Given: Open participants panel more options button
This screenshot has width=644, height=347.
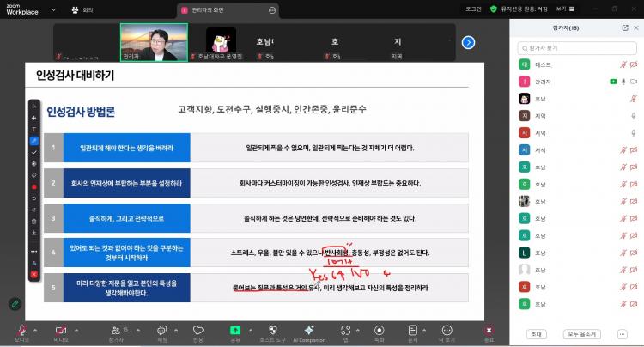Looking at the screenshot, I should (623, 334).
